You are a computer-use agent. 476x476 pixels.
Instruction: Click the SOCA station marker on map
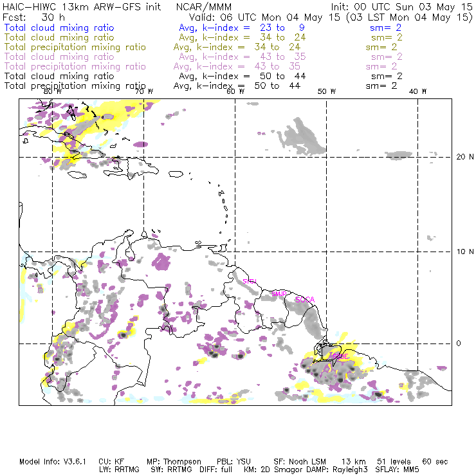[305, 300]
